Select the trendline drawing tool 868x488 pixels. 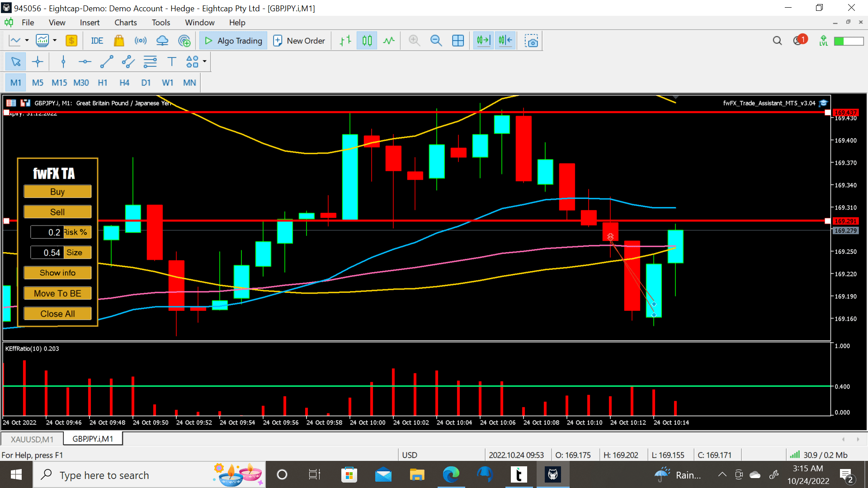(x=107, y=62)
